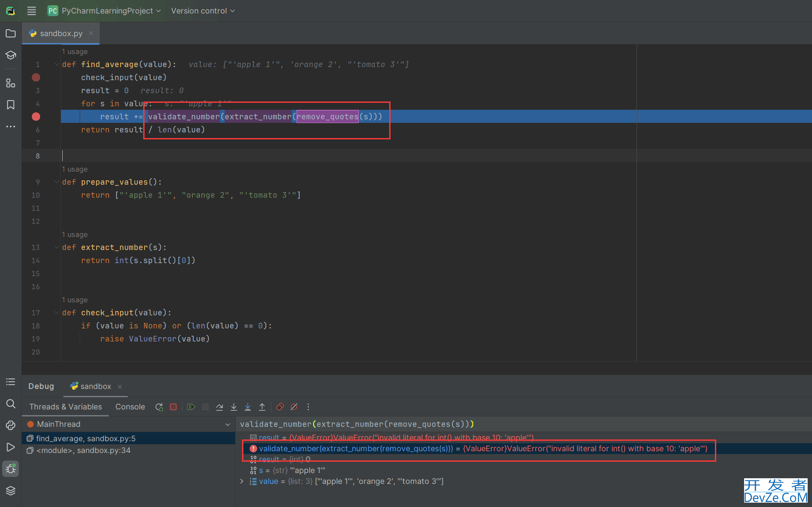Open the Find tool window
Image resolution: width=812 pixels, height=507 pixels.
11,404
